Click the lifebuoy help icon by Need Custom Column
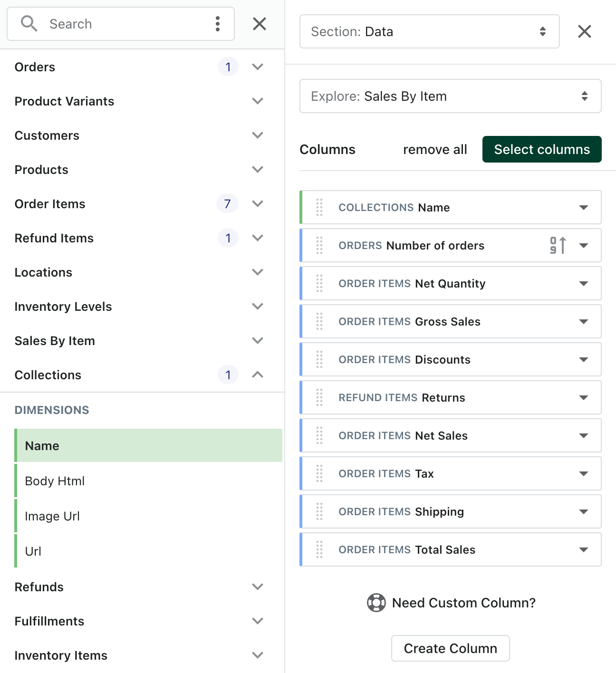Image resolution: width=616 pixels, height=673 pixels. coord(376,603)
